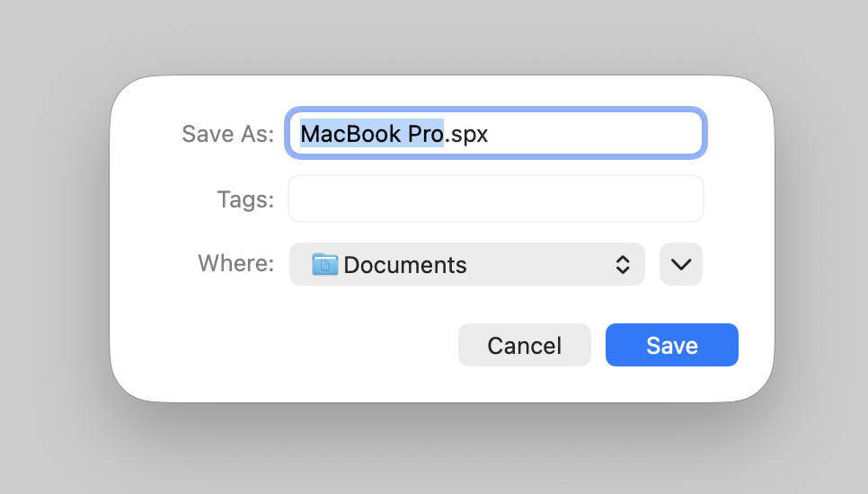Click the Cancel button

tap(525, 345)
